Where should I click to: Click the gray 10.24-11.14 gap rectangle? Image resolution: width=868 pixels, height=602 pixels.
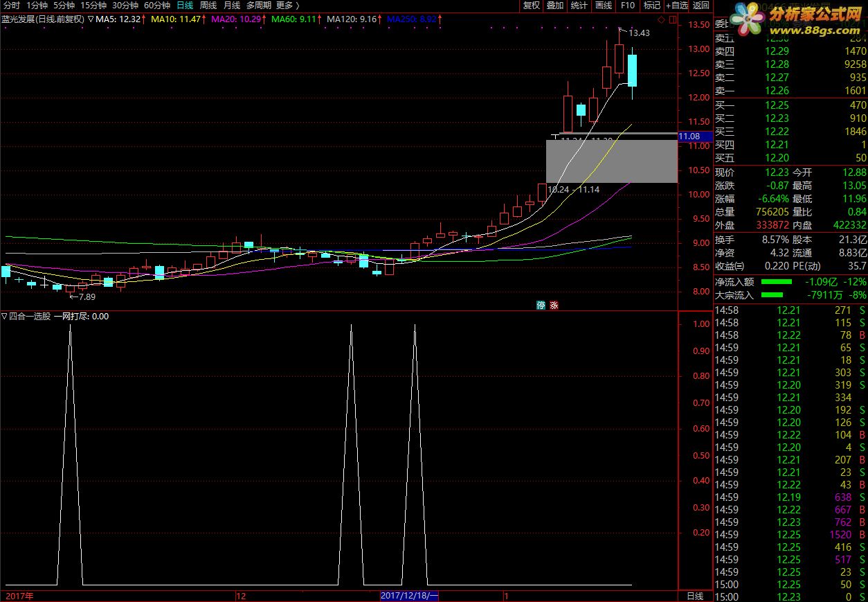pyautogui.click(x=611, y=161)
